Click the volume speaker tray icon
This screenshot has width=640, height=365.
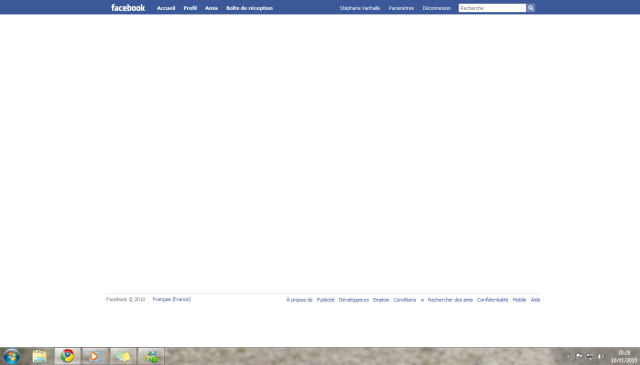pos(600,356)
